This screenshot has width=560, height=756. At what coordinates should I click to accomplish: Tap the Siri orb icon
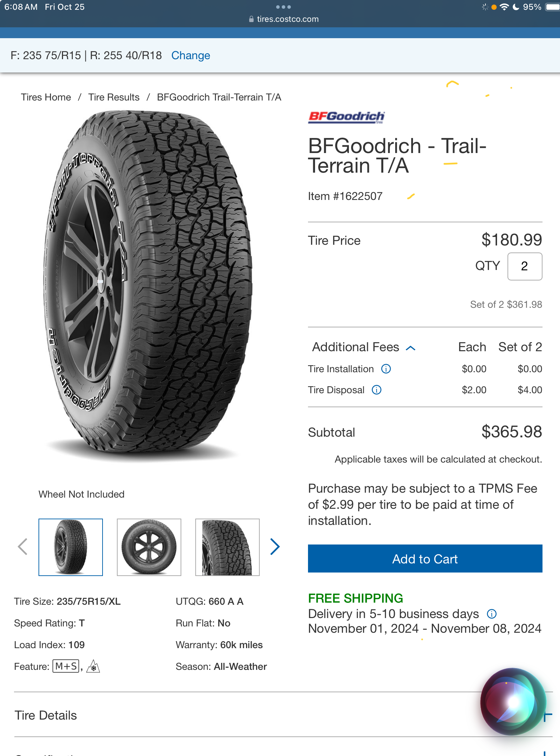pos(513,701)
